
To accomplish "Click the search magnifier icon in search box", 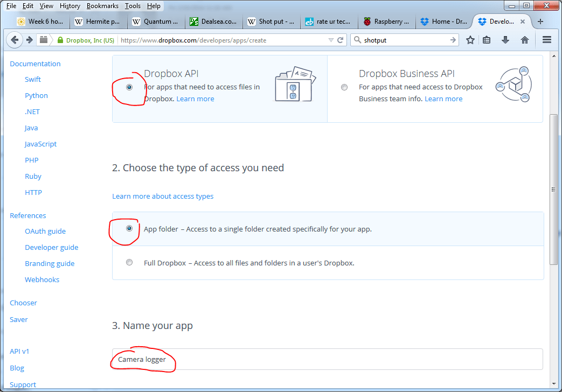I will coord(357,40).
